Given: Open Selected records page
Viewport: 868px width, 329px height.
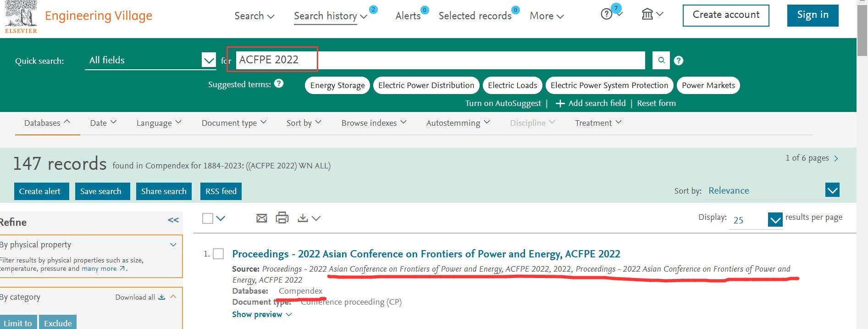Looking at the screenshot, I should tap(475, 16).
